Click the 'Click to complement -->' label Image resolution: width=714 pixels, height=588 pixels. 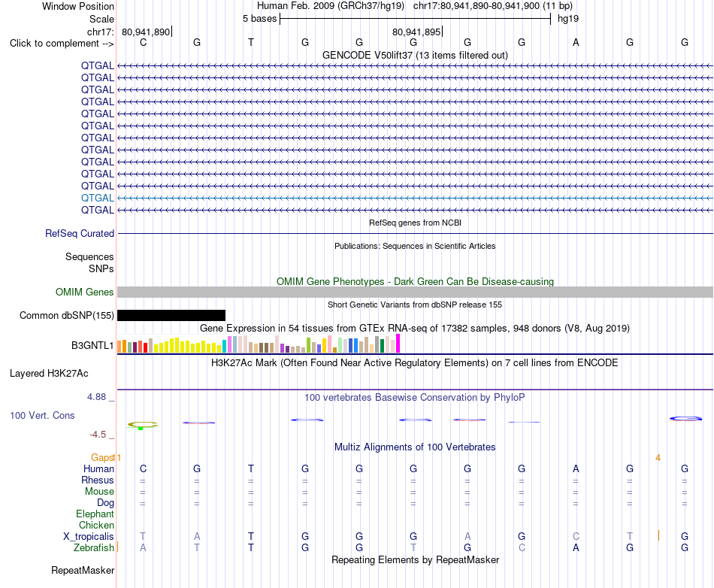point(62,44)
